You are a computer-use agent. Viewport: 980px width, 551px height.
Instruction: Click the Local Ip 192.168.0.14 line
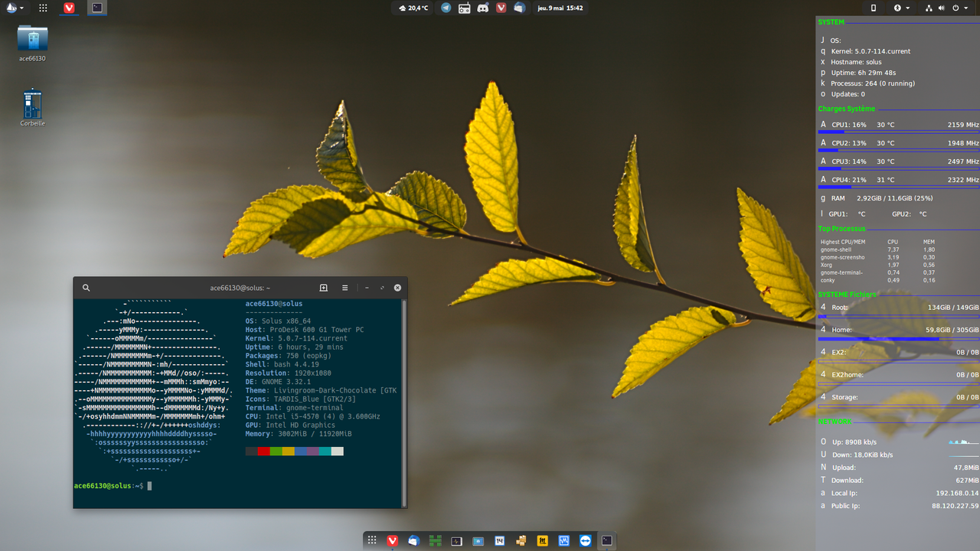point(900,494)
